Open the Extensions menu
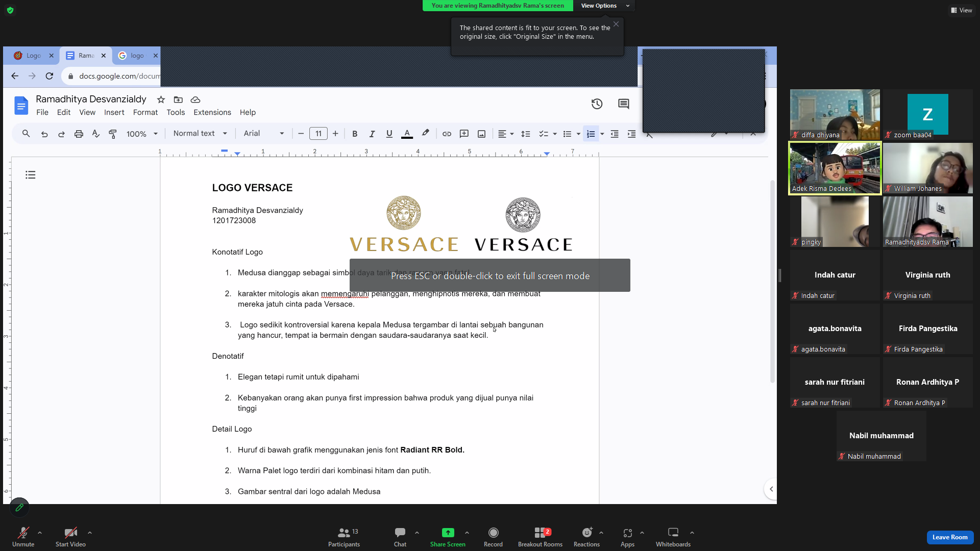This screenshot has width=980, height=551. tap(212, 112)
